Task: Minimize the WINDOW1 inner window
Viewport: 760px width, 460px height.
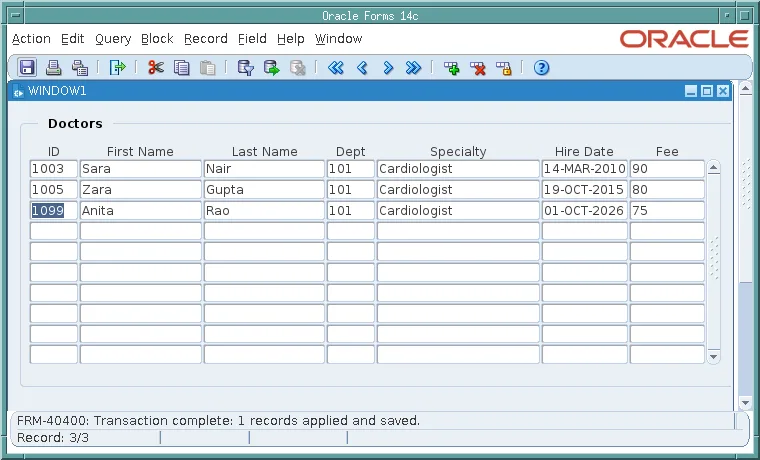Action: pos(691,91)
